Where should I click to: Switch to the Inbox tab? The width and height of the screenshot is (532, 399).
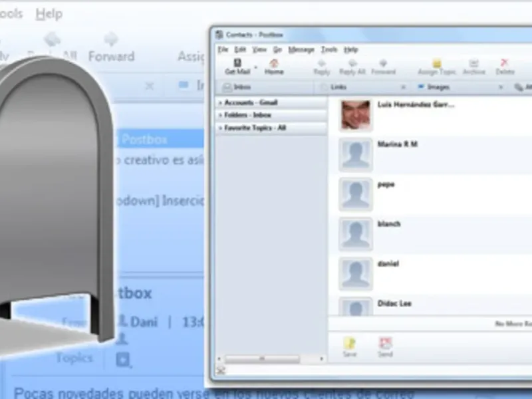pos(265,87)
